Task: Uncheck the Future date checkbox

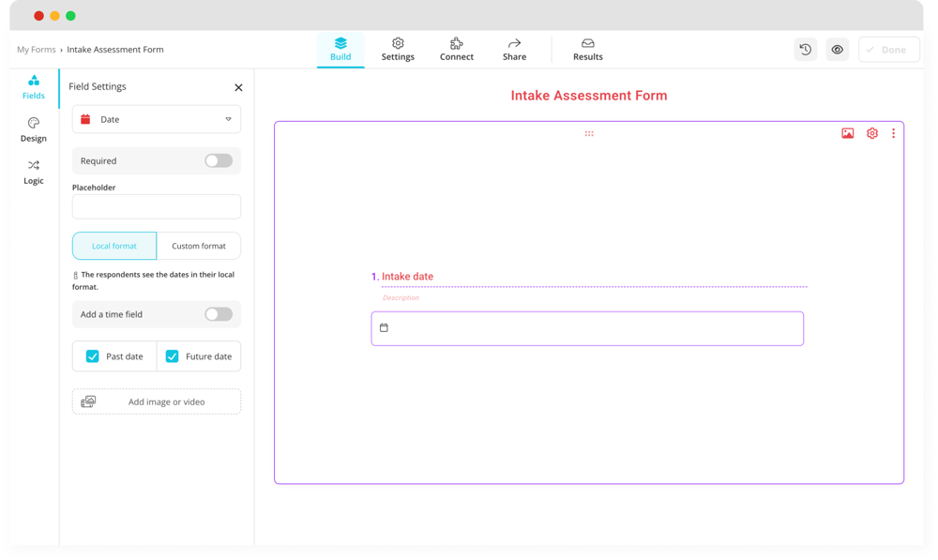Action: pos(173,356)
